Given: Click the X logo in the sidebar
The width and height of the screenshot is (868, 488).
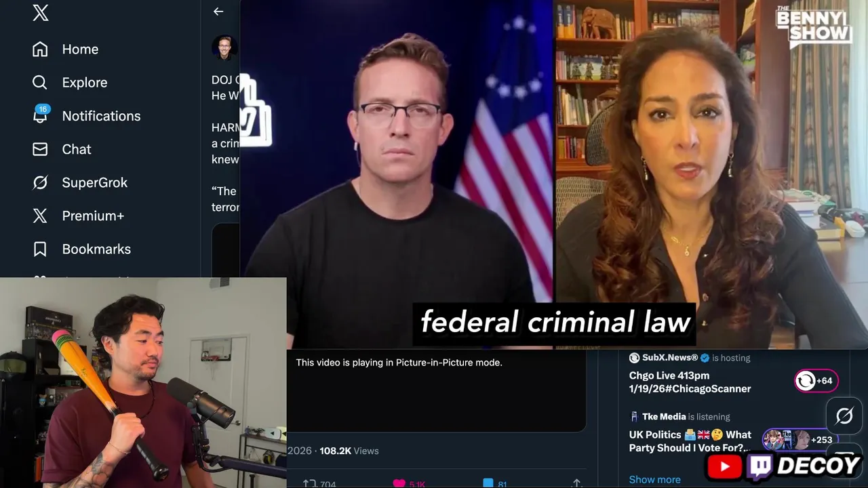Looking at the screenshot, I should [41, 12].
